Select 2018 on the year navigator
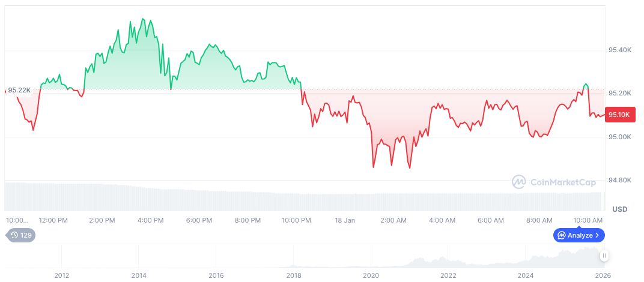The height and width of the screenshot is (282, 644). tap(294, 275)
